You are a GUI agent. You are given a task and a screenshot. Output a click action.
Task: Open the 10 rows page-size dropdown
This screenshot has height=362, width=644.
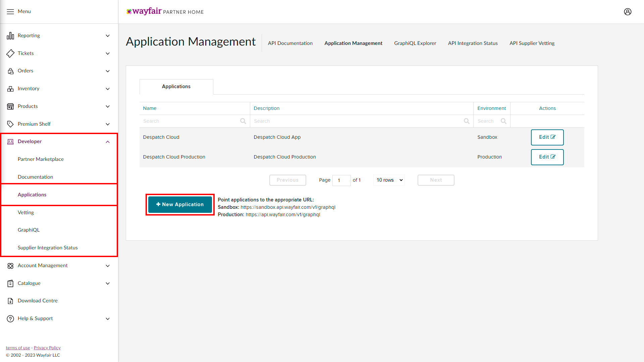pyautogui.click(x=389, y=180)
